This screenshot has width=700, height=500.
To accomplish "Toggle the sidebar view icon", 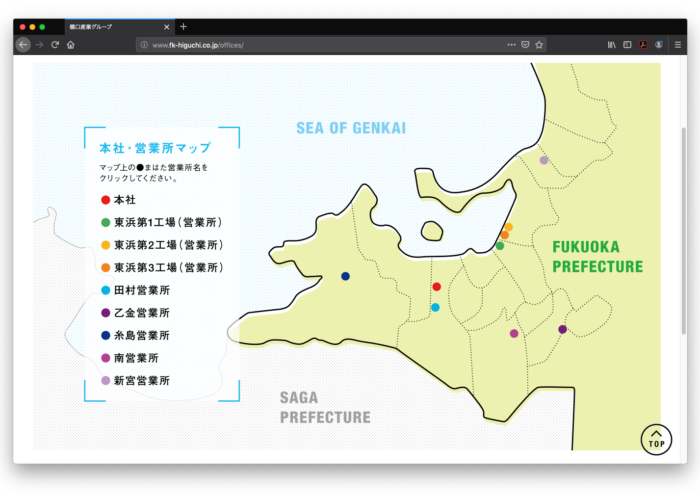I will [x=627, y=45].
